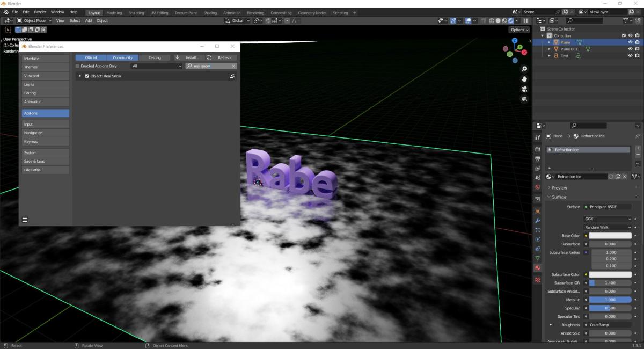
Task: Check the Enabled Add-ons Only checkbox
Action: pos(77,66)
